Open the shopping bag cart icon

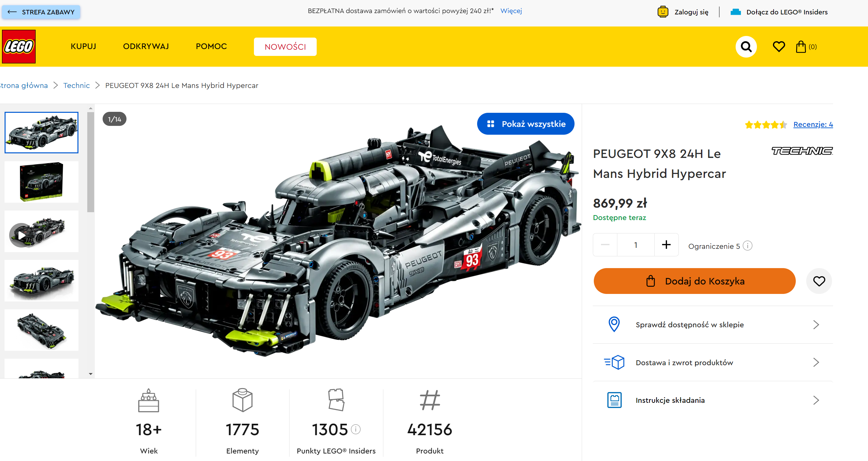[806, 46]
